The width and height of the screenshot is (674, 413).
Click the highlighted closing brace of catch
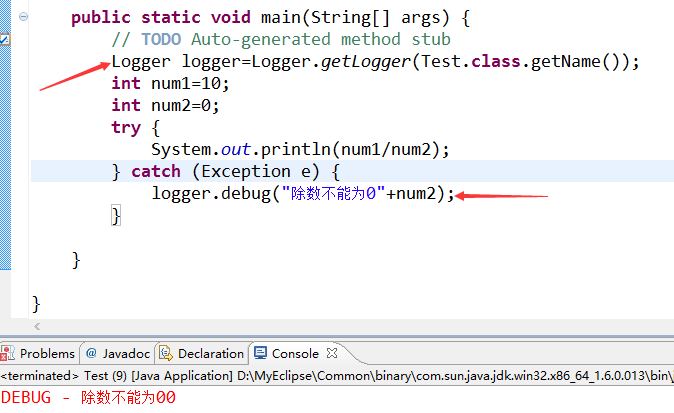click(x=116, y=215)
